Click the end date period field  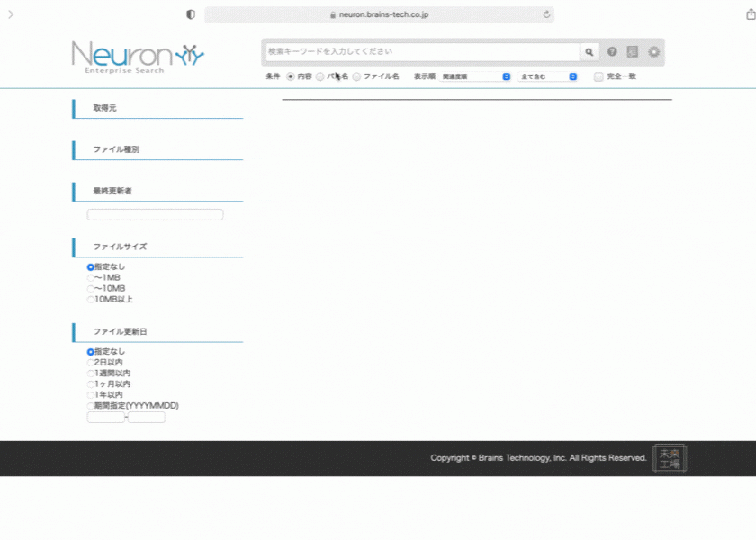point(147,418)
